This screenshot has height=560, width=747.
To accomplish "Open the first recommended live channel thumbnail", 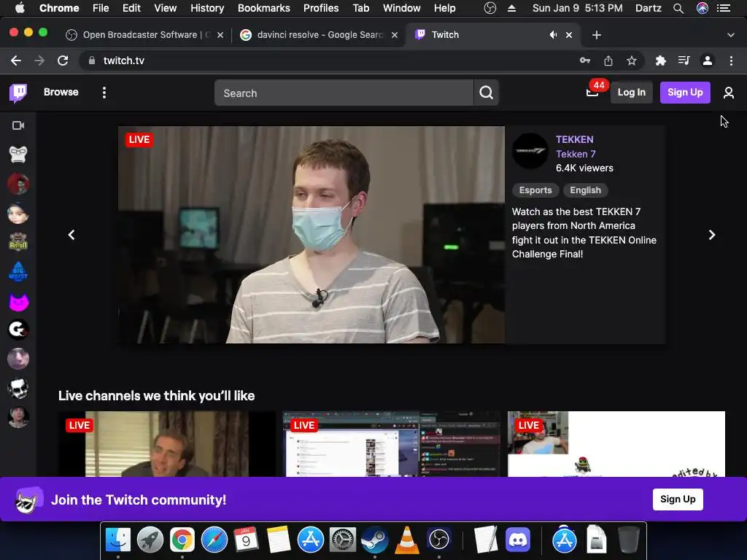I will (167, 444).
